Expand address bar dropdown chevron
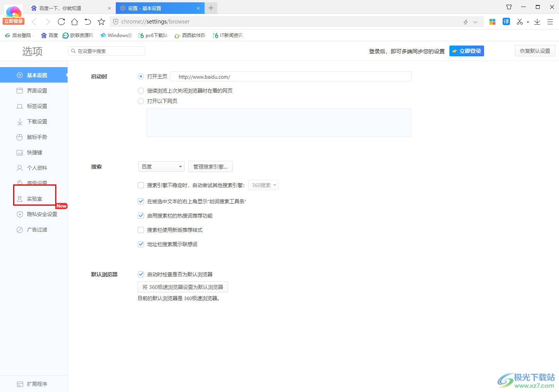Viewport: 559px width, 392px height. pos(475,22)
